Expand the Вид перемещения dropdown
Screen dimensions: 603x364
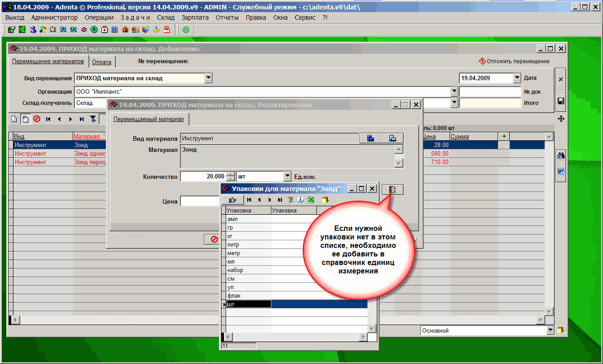click(x=208, y=78)
